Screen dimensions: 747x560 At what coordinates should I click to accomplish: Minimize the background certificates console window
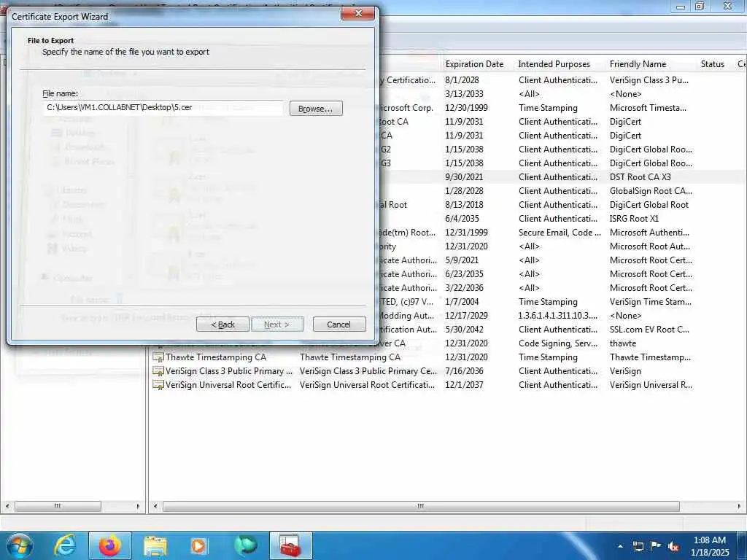click(681, 7)
